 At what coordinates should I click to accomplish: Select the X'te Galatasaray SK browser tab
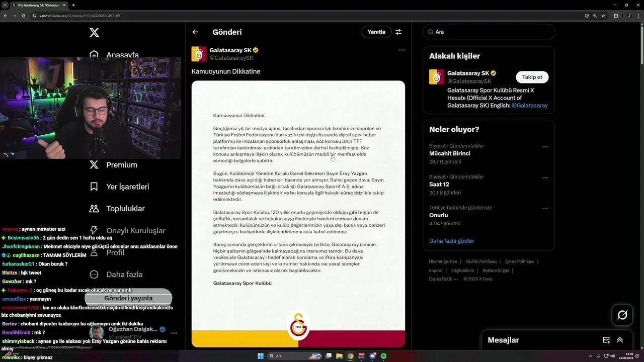(38, 5)
